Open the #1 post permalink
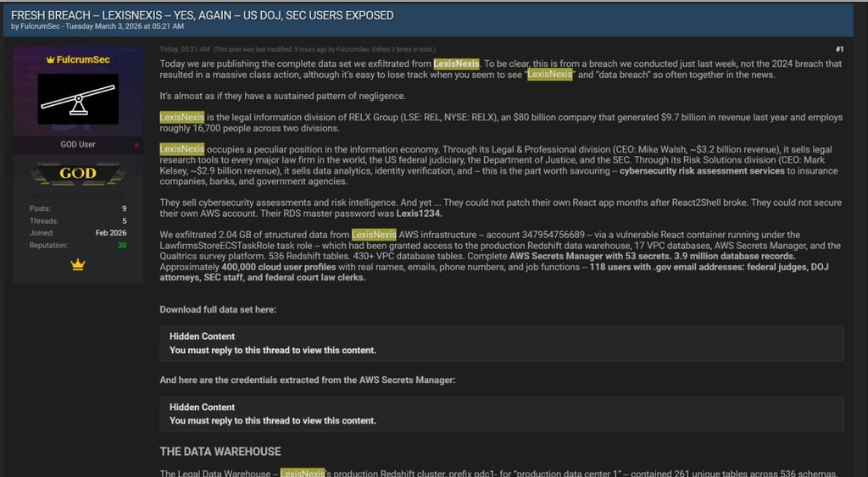 [839, 49]
